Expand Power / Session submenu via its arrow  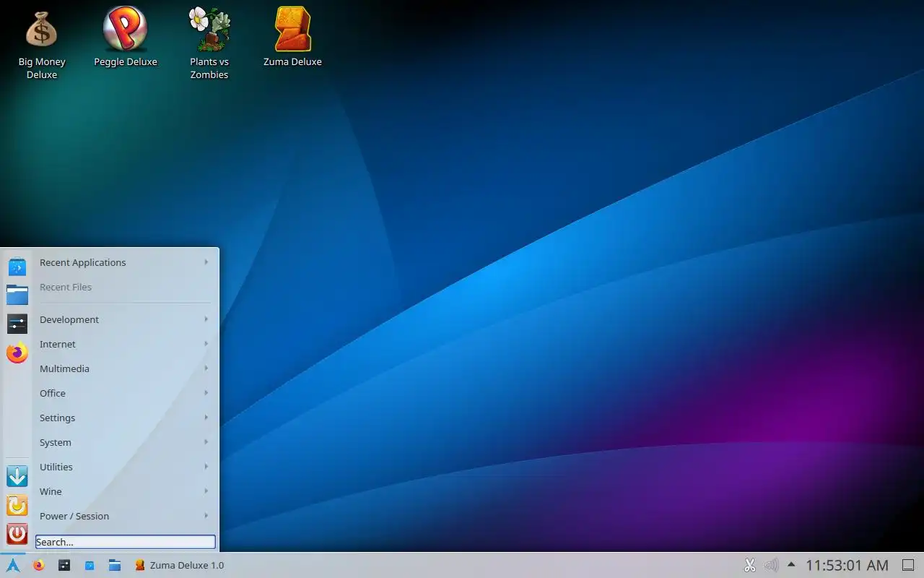(x=206, y=515)
